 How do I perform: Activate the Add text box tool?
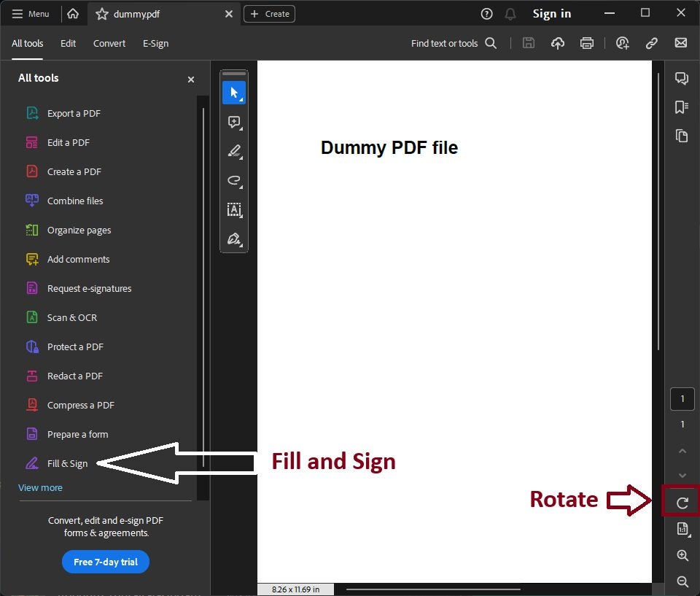[x=234, y=210]
